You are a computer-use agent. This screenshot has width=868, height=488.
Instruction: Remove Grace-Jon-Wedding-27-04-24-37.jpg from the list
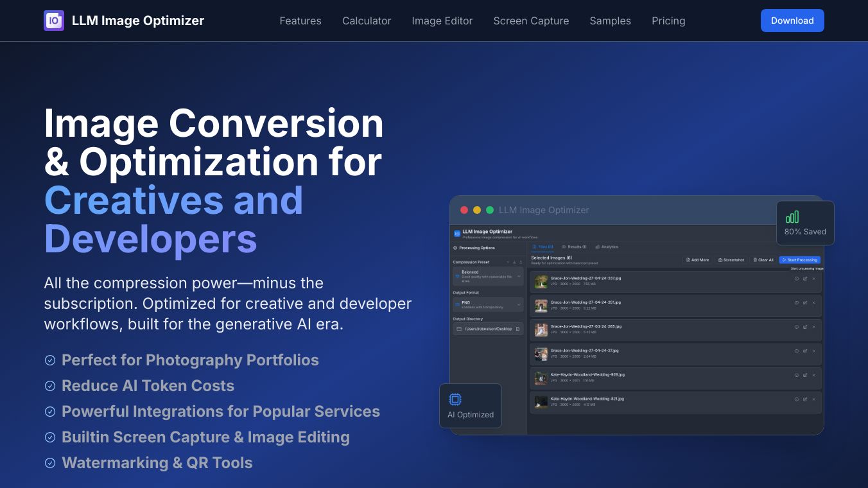click(x=813, y=351)
